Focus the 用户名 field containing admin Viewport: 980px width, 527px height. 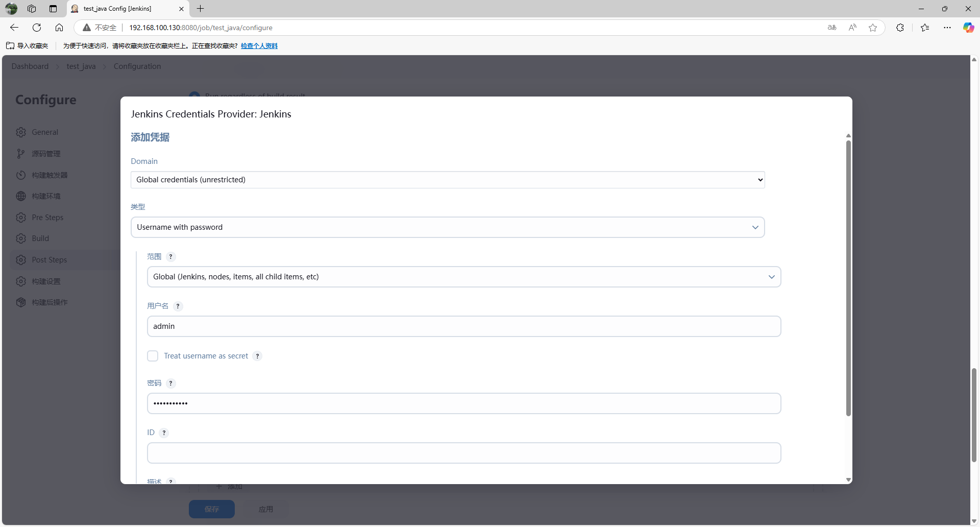(x=463, y=326)
